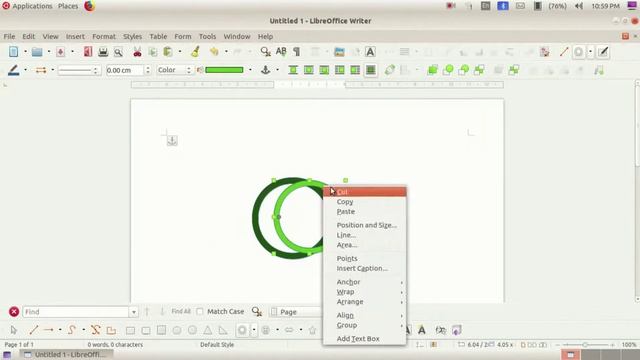Open the Line Style dropdown
Screen dimensions: 640x360
coord(79,70)
